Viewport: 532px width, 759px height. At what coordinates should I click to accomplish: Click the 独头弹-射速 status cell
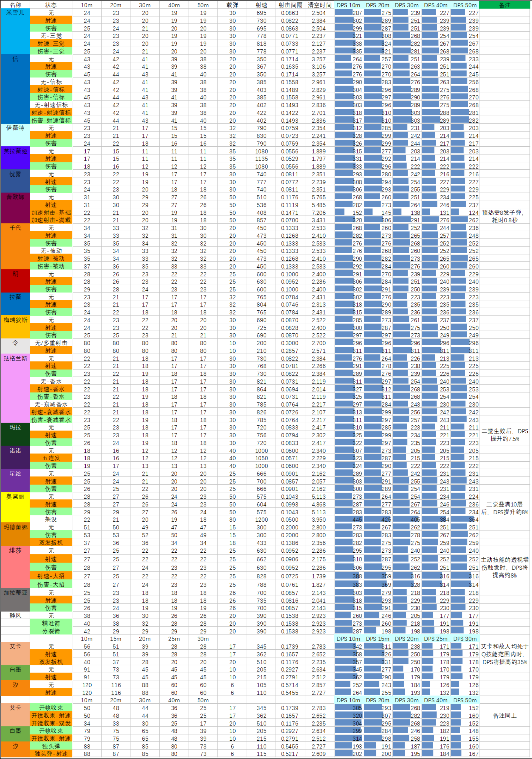pyautogui.click(x=51, y=754)
